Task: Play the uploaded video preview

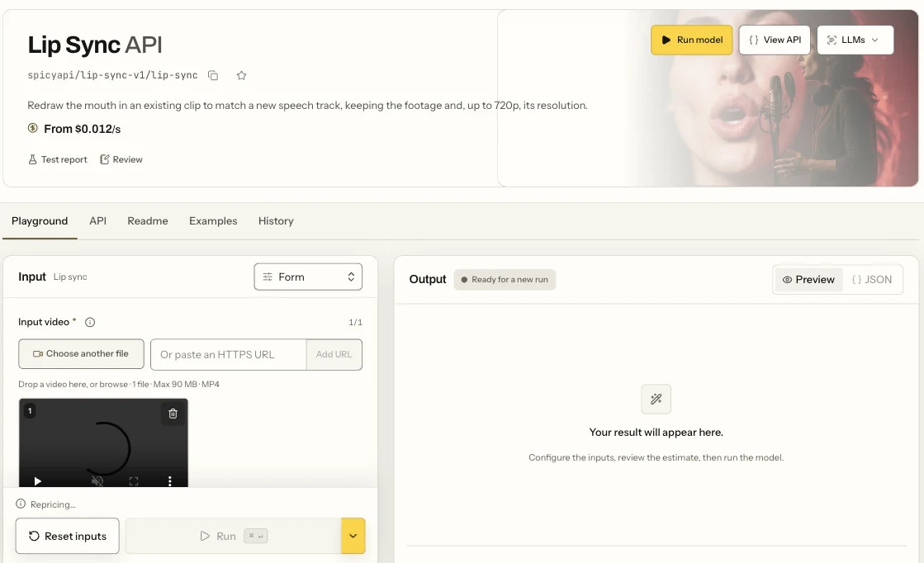Action: (x=38, y=481)
